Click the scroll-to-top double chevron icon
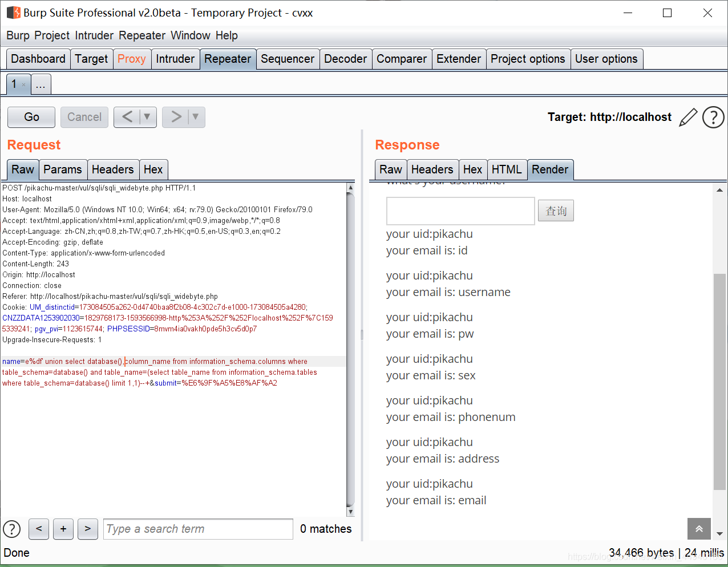 pyautogui.click(x=699, y=529)
